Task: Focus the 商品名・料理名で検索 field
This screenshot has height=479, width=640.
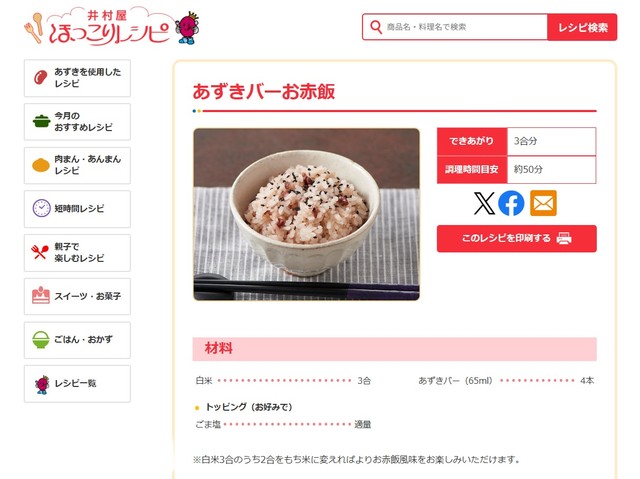Action: point(455,27)
